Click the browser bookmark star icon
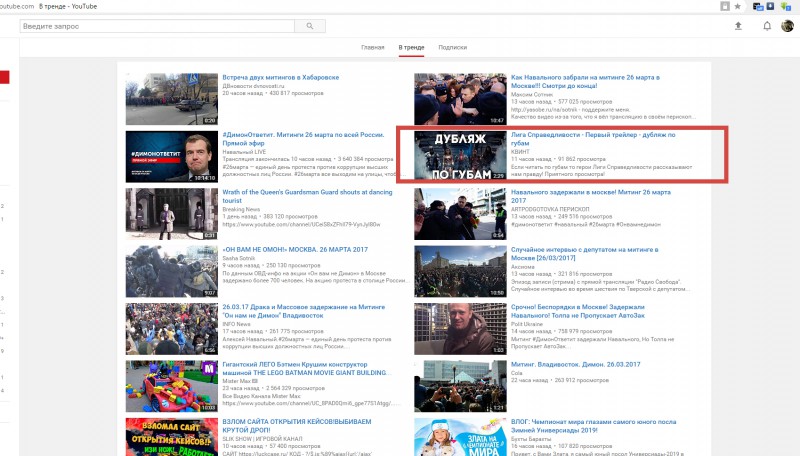 click(x=738, y=6)
